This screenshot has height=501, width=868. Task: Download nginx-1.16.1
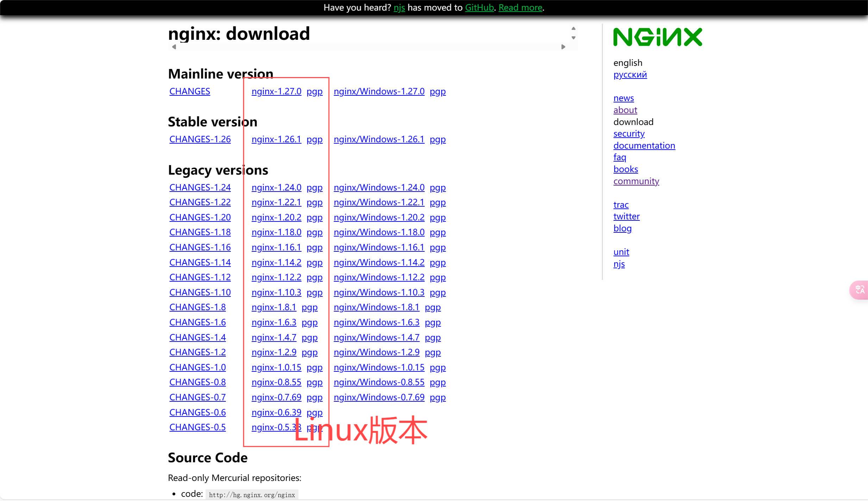(x=276, y=248)
